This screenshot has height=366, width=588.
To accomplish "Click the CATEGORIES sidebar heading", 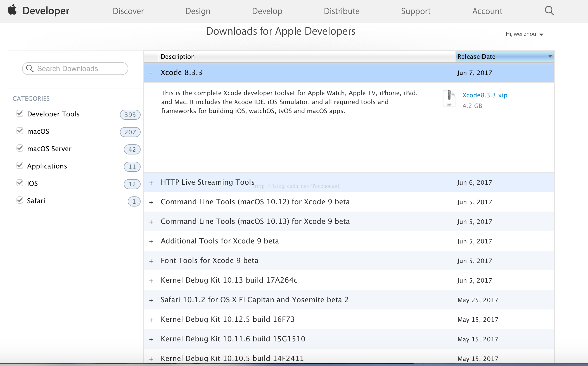I will pos(31,98).
